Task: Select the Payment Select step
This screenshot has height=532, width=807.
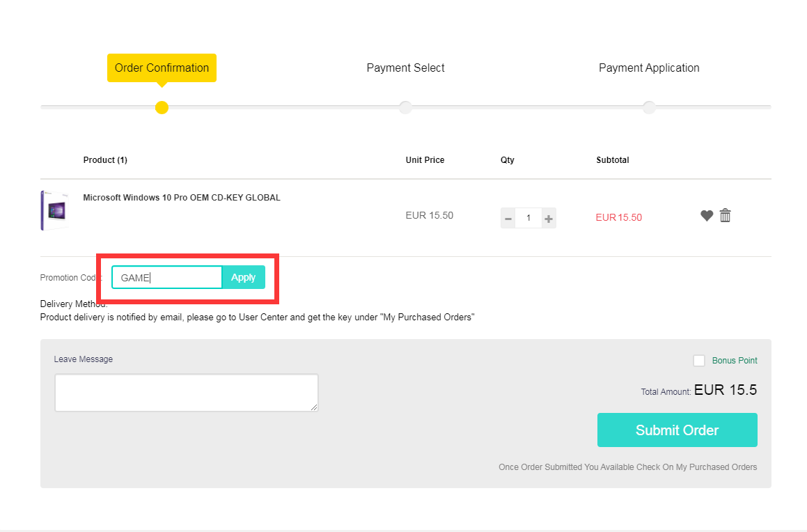Action: tap(405, 68)
